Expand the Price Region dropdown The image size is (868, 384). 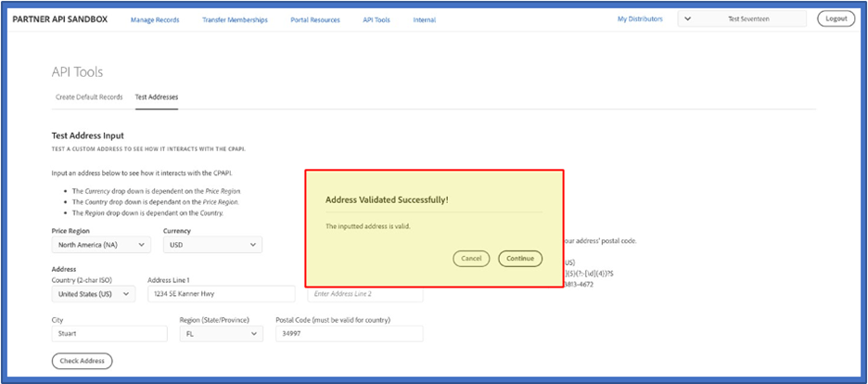pyautogui.click(x=101, y=245)
